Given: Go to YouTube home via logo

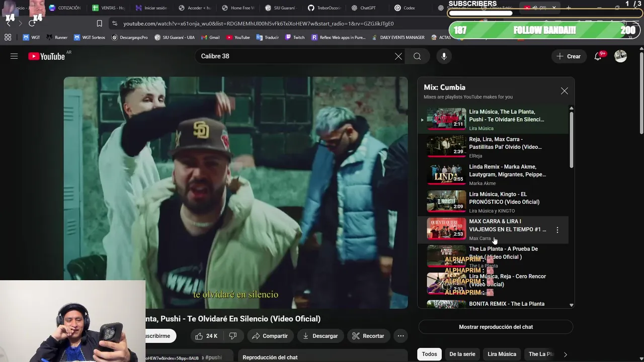Looking at the screenshot, I should 46,56.
